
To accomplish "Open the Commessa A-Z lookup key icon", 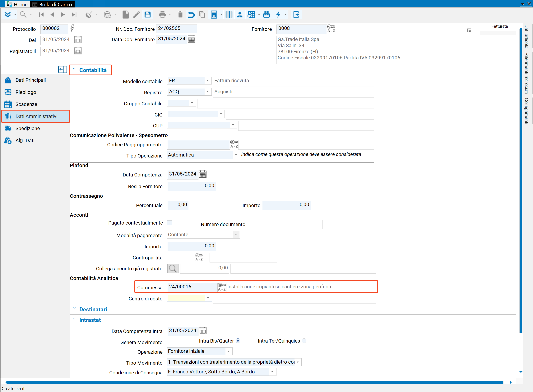I will (222, 287).
